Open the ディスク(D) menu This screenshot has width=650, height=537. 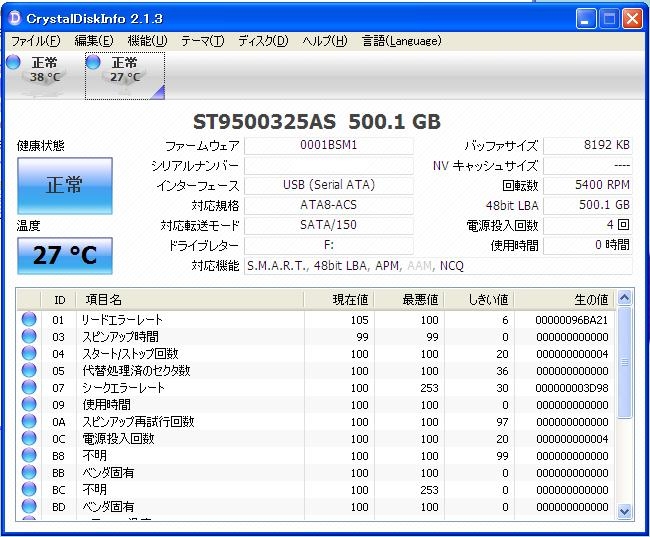(x=262, y=41)
